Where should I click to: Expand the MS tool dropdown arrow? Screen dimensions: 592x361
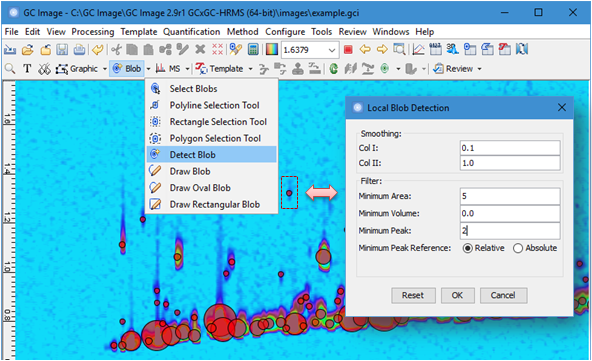click(187, 69)
